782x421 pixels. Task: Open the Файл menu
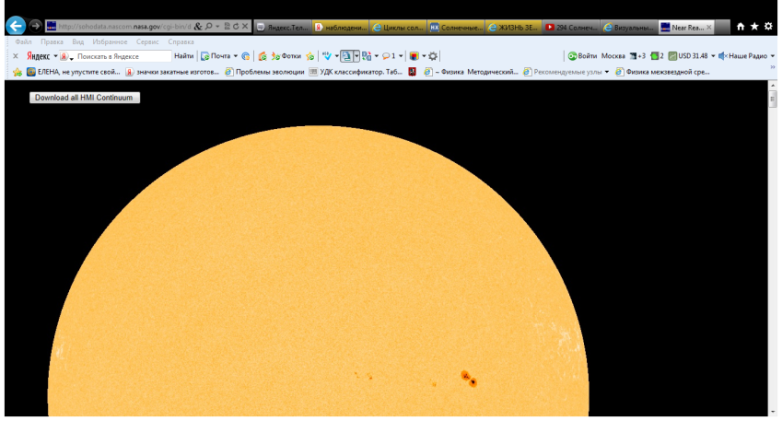pos(23,42)
